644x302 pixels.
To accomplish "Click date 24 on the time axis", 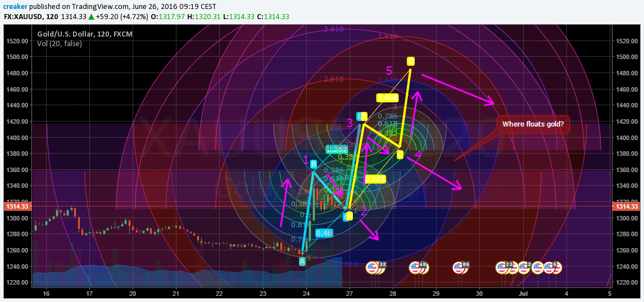I will click(x=306, y=294).
